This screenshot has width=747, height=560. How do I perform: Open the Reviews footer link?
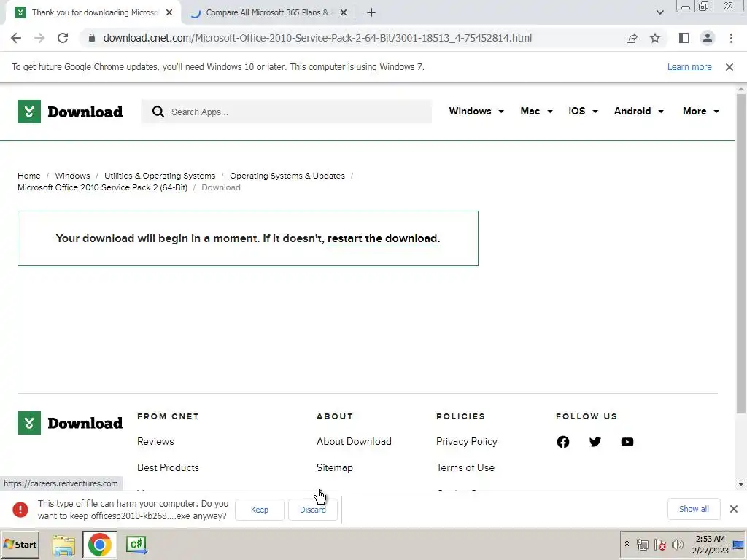point(155,441)
